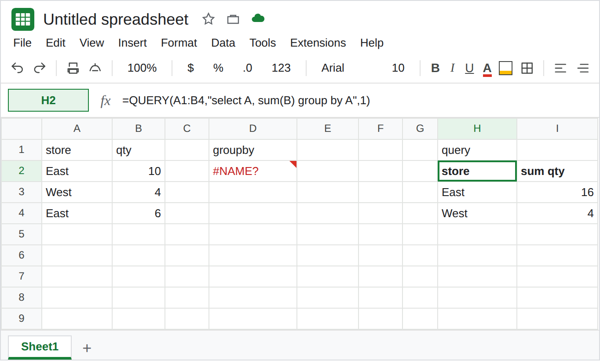Click the cell with value 6
The height and width of the screenshot is (364, 600).
[x=139, y=213]
